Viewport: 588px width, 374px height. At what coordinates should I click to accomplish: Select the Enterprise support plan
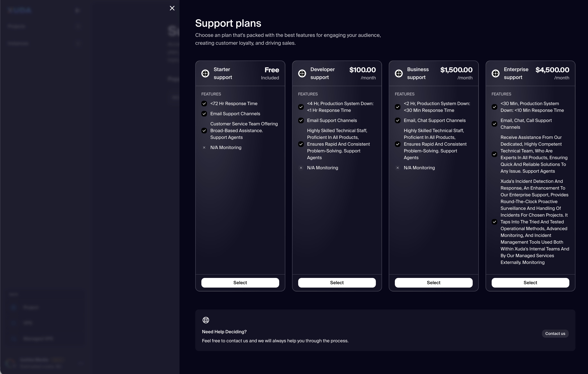pyautogui.click(x=530, y=283)
